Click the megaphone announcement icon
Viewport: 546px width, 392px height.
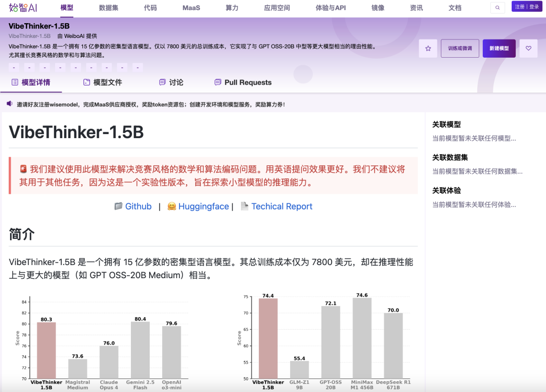10,104
